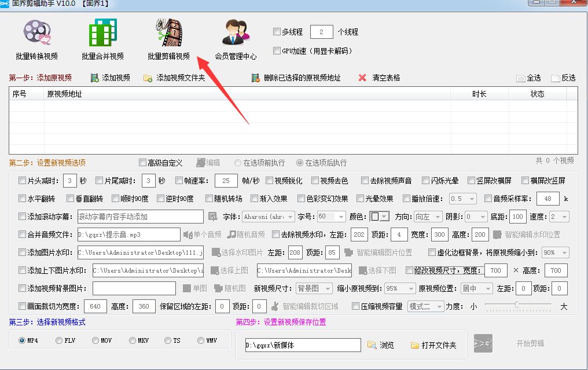This screenshot has width=588, height=370.
Task: Open the 速度 2 dropdown
Action: (x=559, y=217)
